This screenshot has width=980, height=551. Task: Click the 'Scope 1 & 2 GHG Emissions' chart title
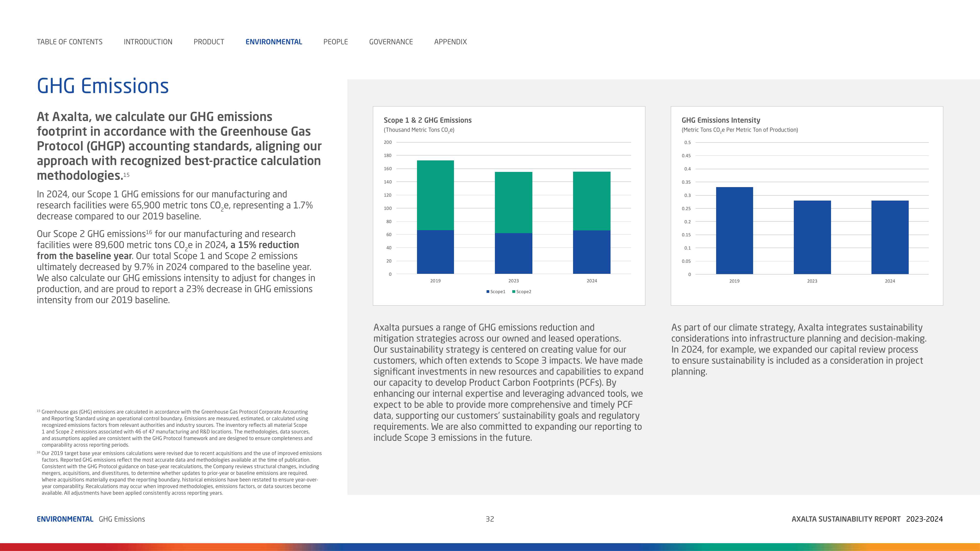(428, 120)
